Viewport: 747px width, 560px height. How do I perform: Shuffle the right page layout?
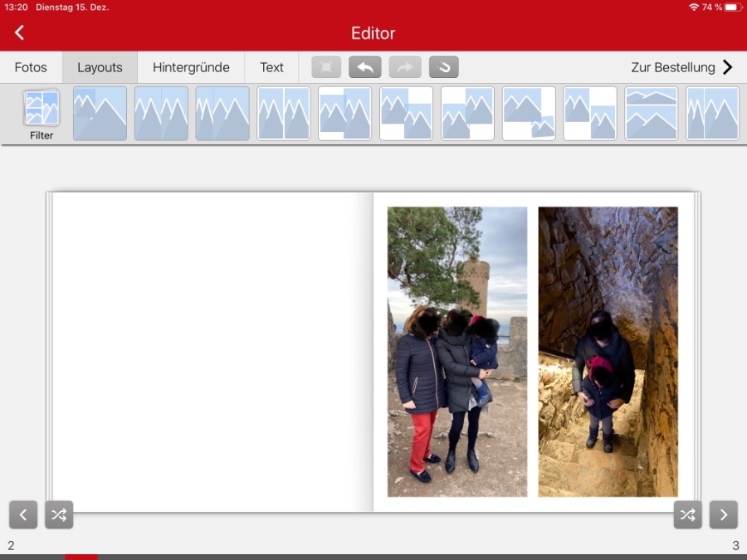click(x=688, y=514)
